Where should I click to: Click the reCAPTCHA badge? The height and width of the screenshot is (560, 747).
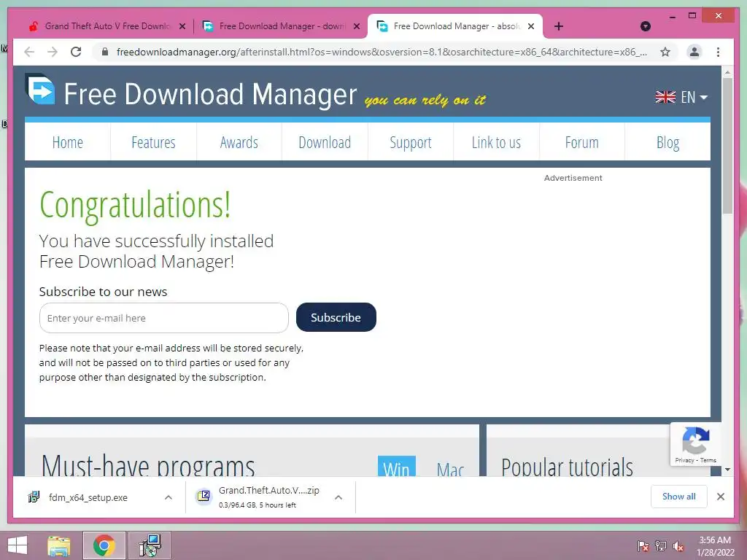click(695, 443)
